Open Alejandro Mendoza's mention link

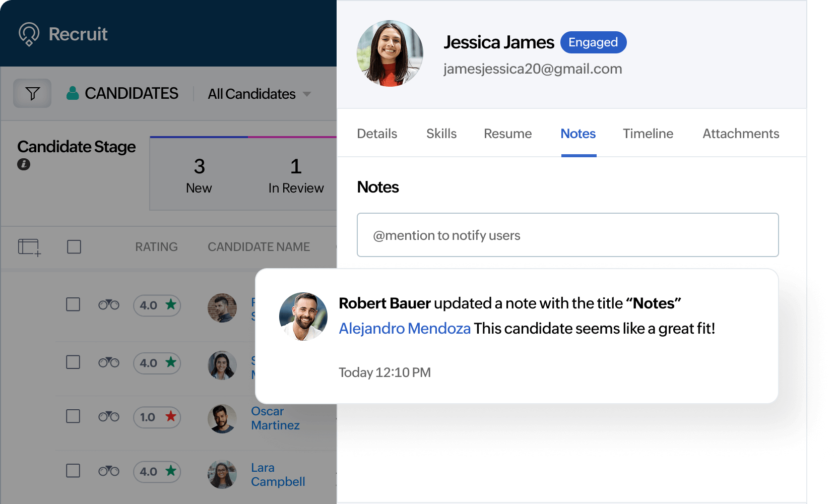pos(405,328)
